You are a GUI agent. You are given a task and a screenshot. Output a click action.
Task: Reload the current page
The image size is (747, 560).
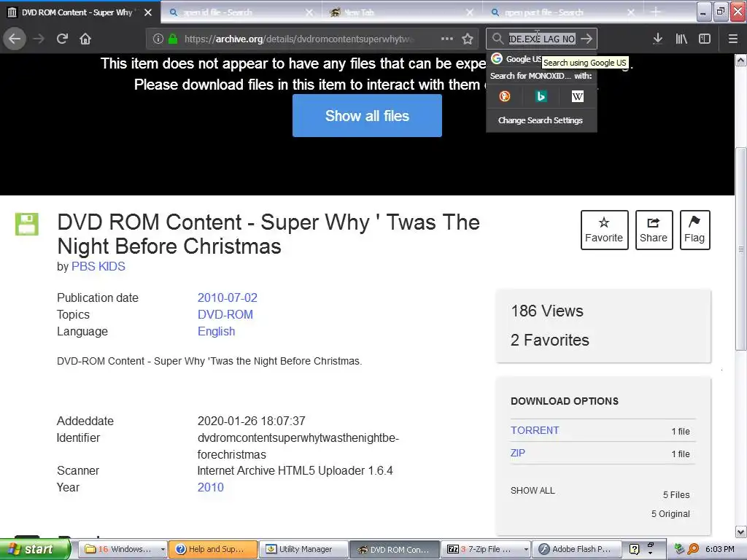click(62, 39)
